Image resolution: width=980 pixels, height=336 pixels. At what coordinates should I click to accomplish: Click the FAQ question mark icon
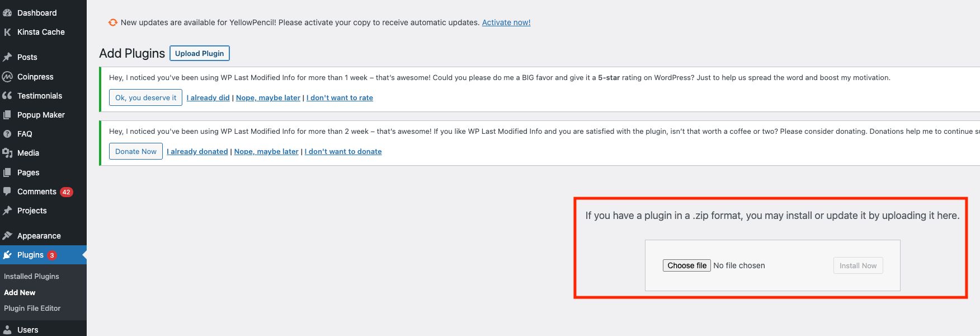click(7, 134)
